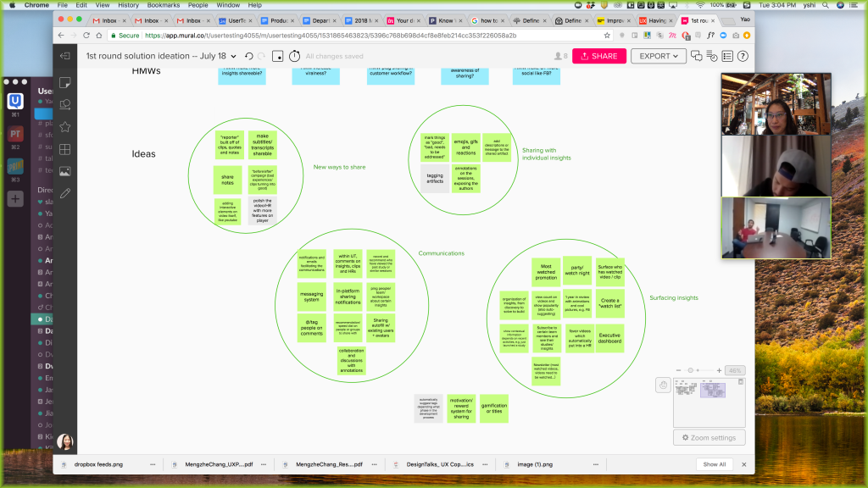868x488 pixels.
Task: Click the UserTesting workspace icon in Slack
Action: (15, 102)
